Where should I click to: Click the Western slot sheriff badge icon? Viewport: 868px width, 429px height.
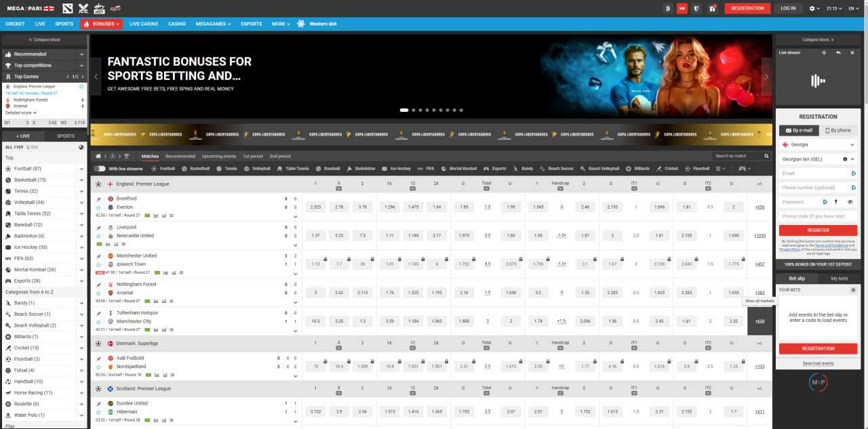tap(301, 24)
